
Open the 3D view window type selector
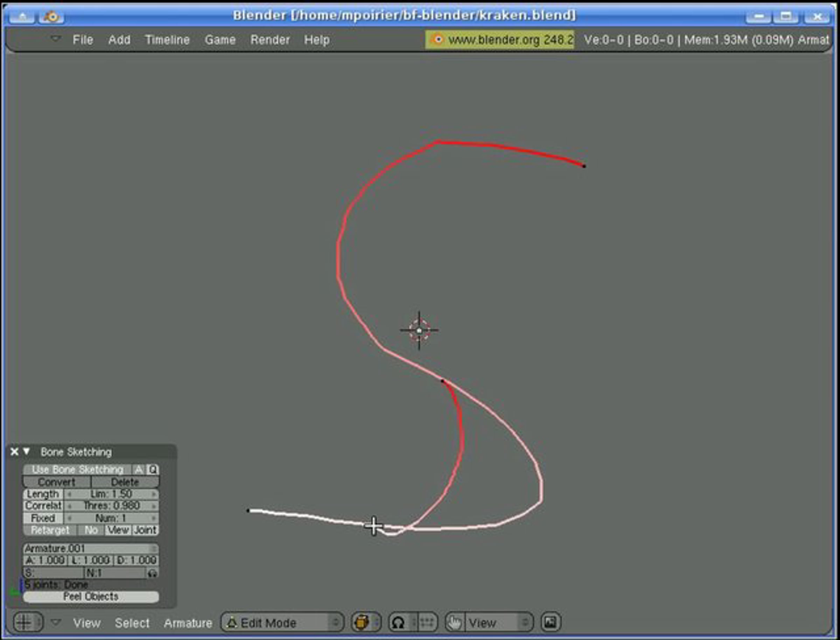(28, 623)
